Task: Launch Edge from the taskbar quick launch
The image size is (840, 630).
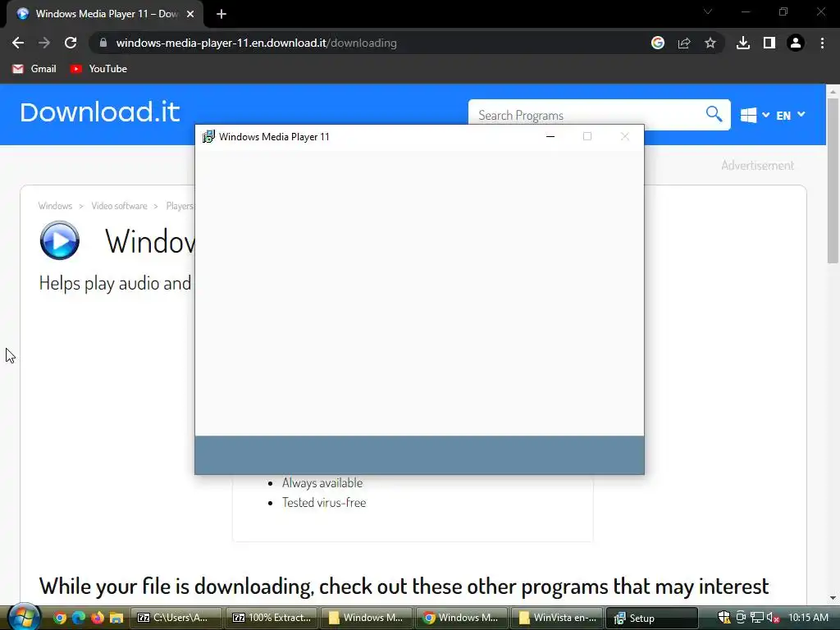Action: 79,618
